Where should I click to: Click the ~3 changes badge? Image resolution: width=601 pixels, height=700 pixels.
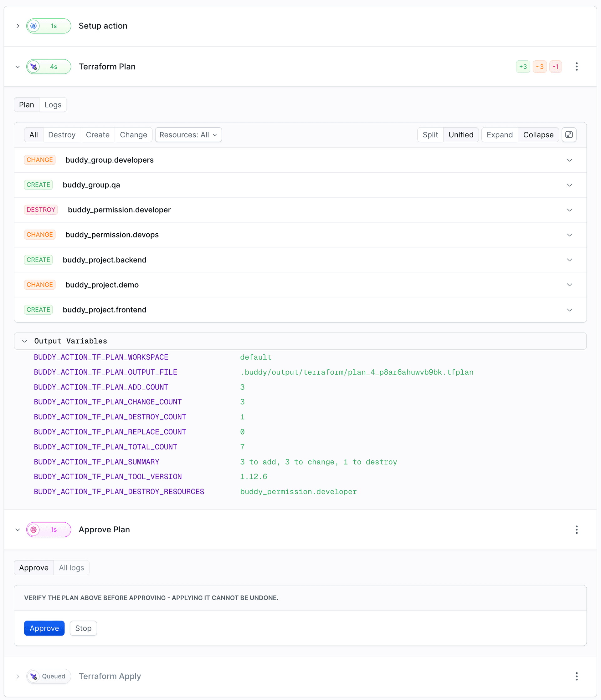click(539, 67)
